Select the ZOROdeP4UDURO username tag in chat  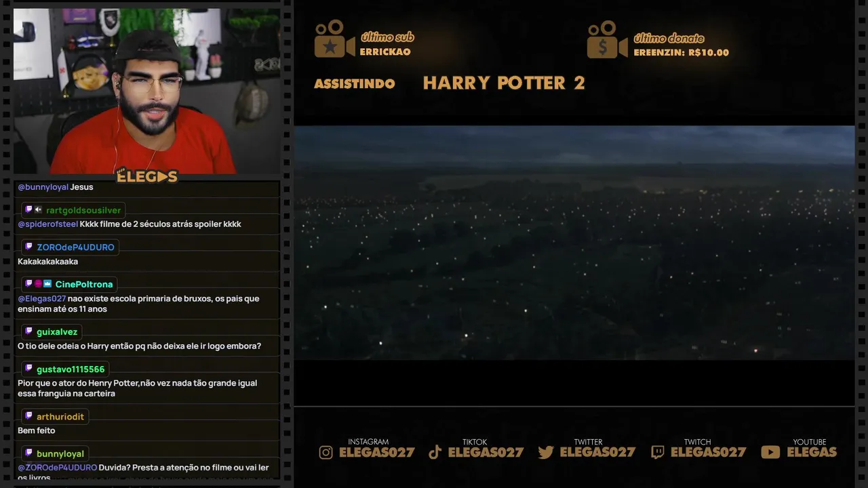[x=75, y=247]
